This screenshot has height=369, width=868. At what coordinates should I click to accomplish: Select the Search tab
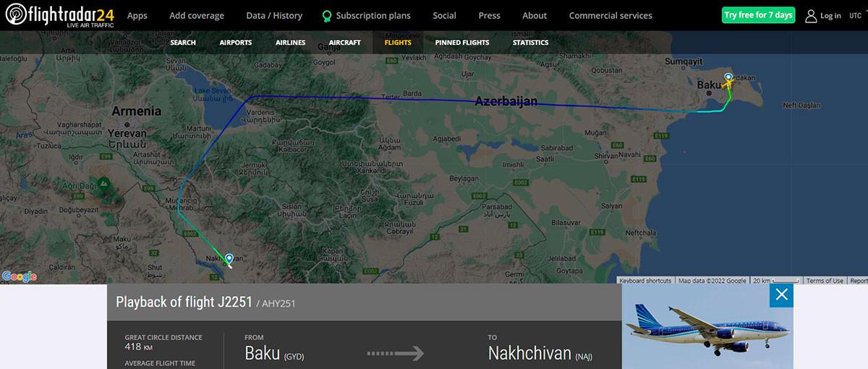pyautogui.click(x=183, y=43)
